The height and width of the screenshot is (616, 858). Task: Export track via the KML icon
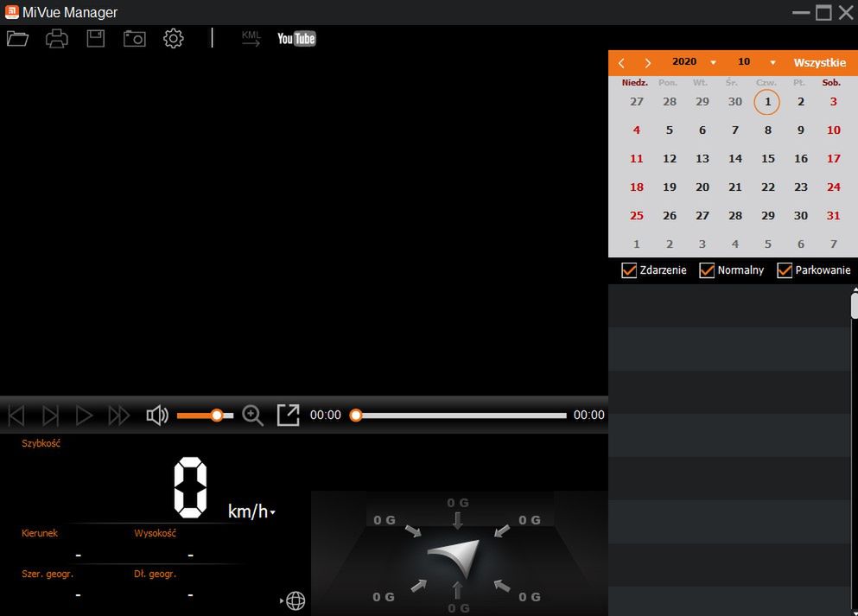(x=251, y=39)
